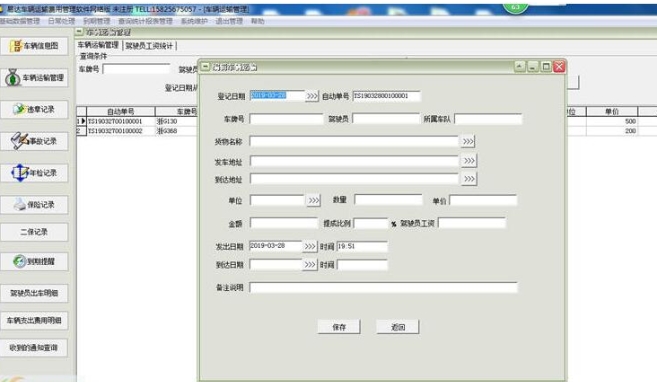Open the dialog's system menu icon
This screenshot has width=657, height=382.
tap(205, 67)
